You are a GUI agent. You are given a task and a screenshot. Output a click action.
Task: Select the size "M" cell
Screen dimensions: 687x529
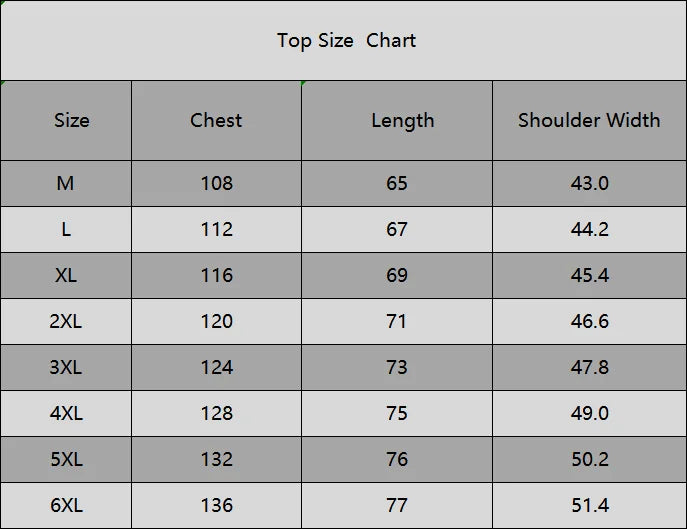pos(66,183)
